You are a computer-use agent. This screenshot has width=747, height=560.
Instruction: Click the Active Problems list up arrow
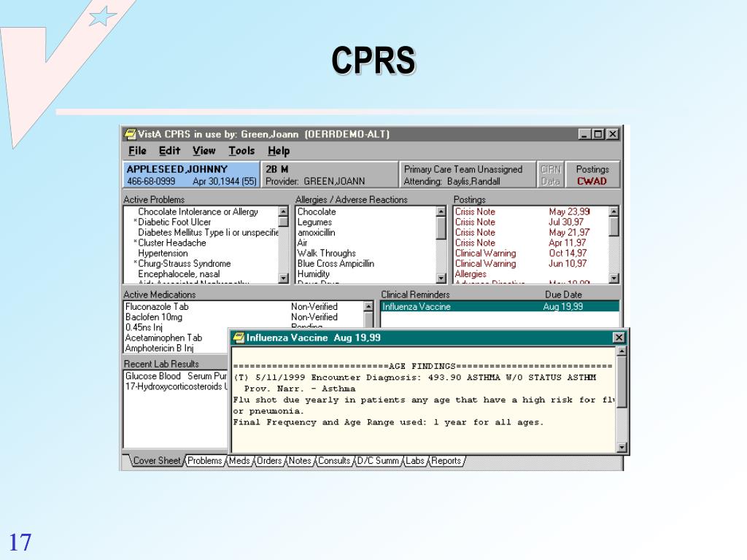click(284, 211)
